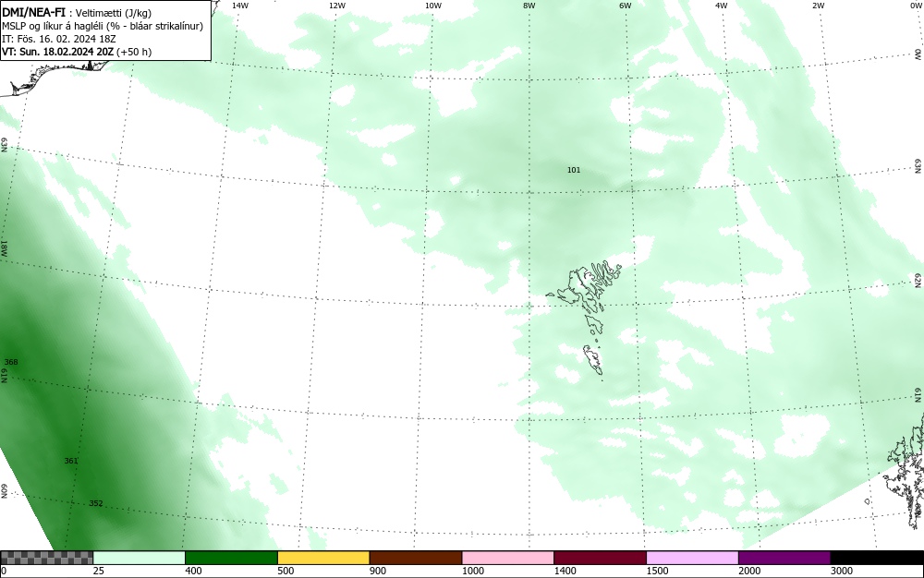Click the legend scale value 400
Image resolution: width=924 pixels, height=578 pixels.
pyautogui.click(x=193, y=571)
